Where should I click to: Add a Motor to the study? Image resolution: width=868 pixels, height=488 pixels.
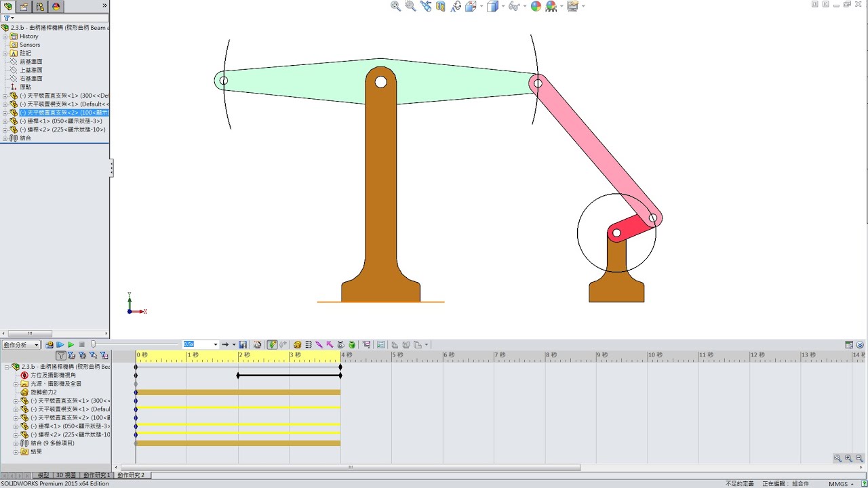pos(297,345)
